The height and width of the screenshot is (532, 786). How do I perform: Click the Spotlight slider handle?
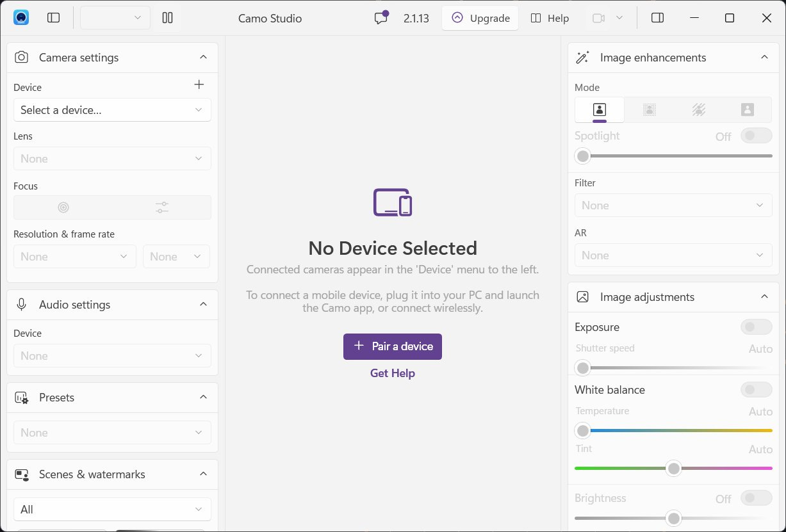(x=582, y=156)
